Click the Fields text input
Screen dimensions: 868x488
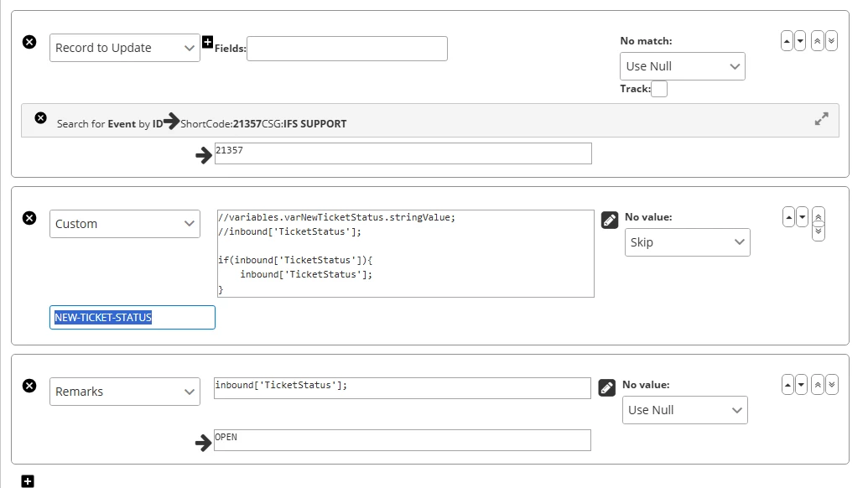(x=346, y=49)
